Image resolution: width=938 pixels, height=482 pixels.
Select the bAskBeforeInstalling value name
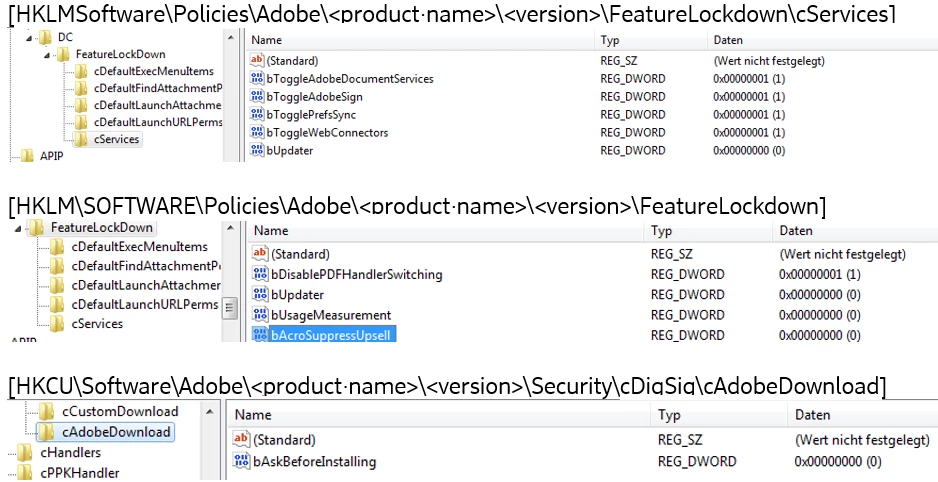coord(314,462)
